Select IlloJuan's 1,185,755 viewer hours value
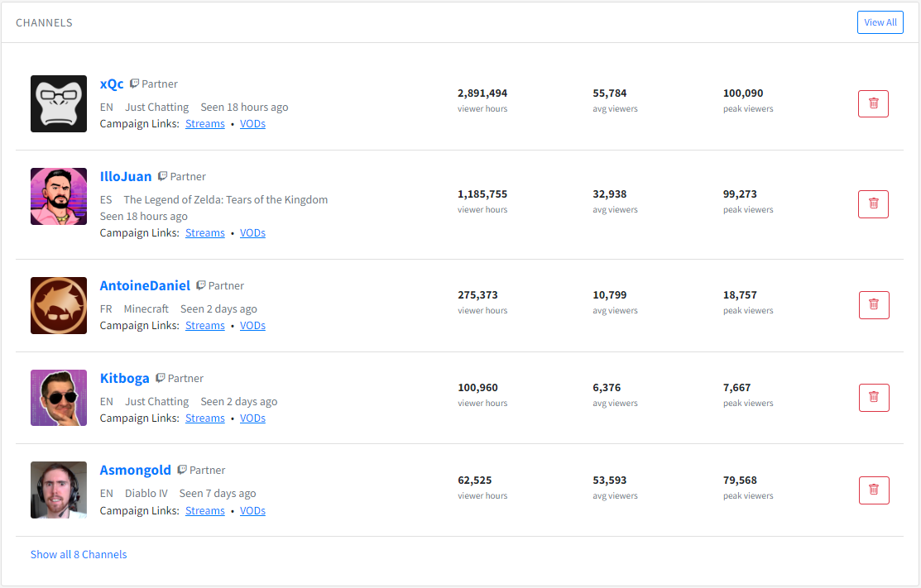Image resolution: width=921 pixels, height=588 pixels. 482,194
